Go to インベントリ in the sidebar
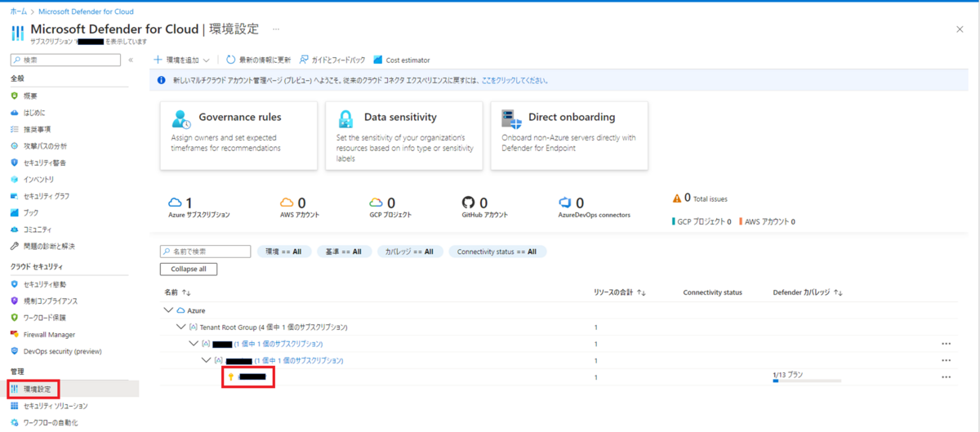The width and height of the screenshot is (980, 432). point(38,179)
